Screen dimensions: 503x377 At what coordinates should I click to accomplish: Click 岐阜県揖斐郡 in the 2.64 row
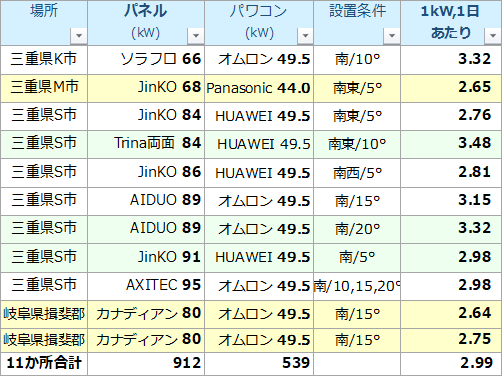tap(44, 314)
